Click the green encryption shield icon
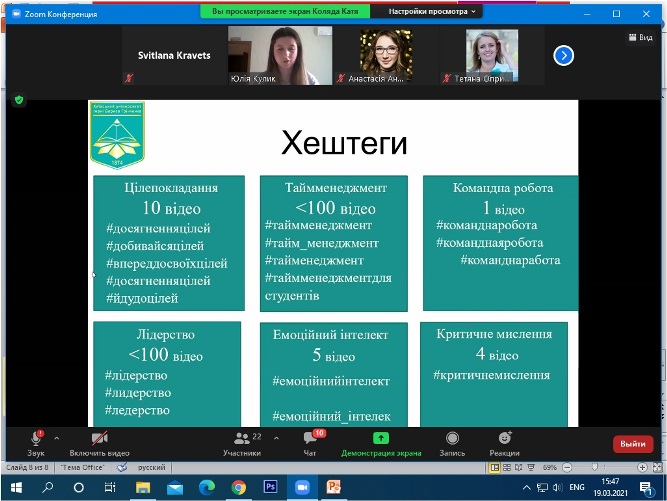667x501 pixels. point(19,100)
